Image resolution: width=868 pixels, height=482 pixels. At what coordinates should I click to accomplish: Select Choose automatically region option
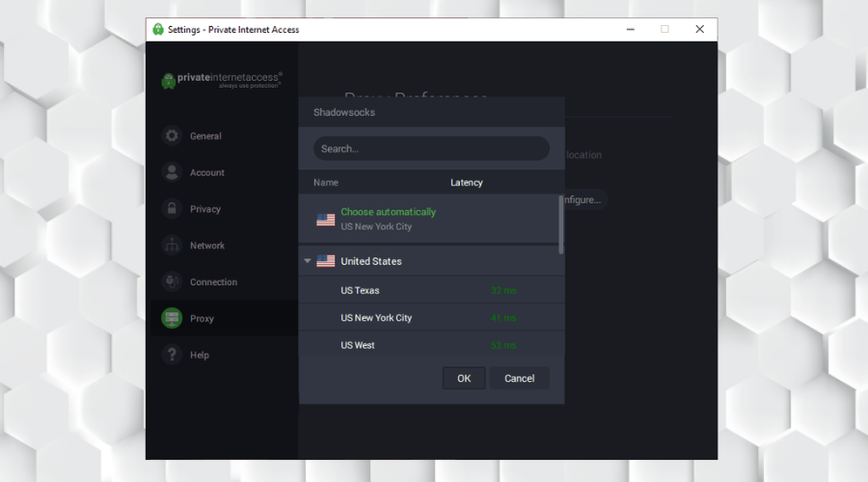429,219
